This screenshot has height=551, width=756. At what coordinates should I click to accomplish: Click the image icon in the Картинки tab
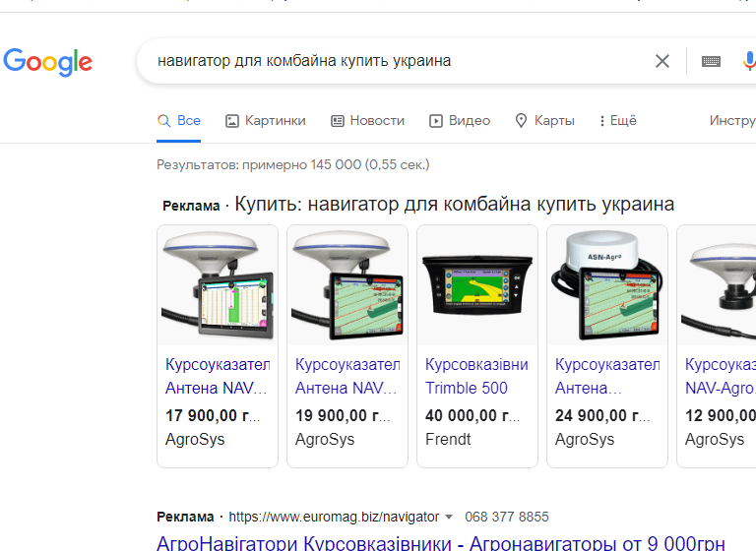pyautogui.click(x=232, y=121)
